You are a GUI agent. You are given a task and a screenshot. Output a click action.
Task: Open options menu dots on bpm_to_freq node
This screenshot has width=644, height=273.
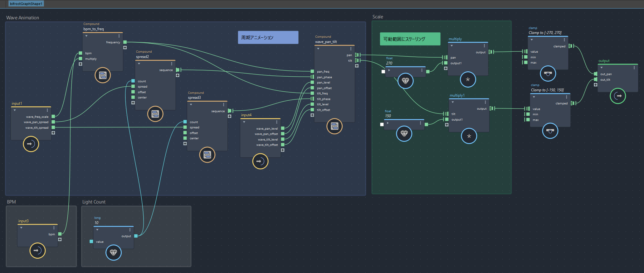tap(119, 36)
